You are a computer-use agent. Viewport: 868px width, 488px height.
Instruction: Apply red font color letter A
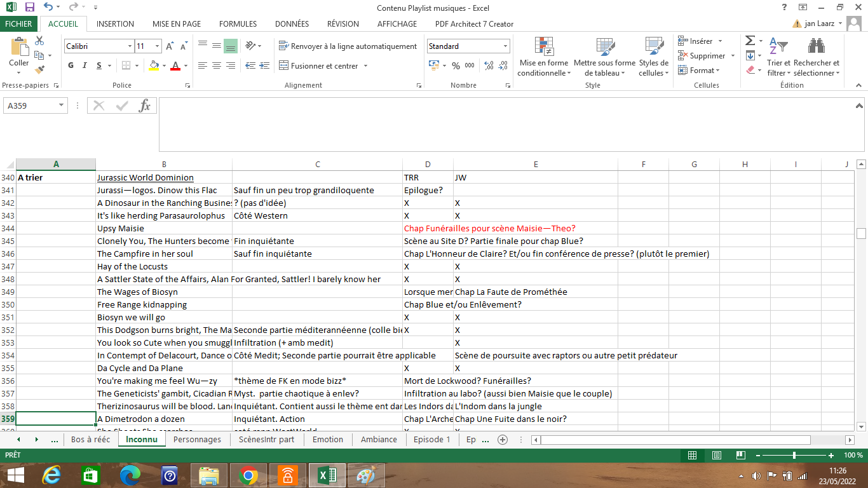pyautogui.click(x=176, y=65)
